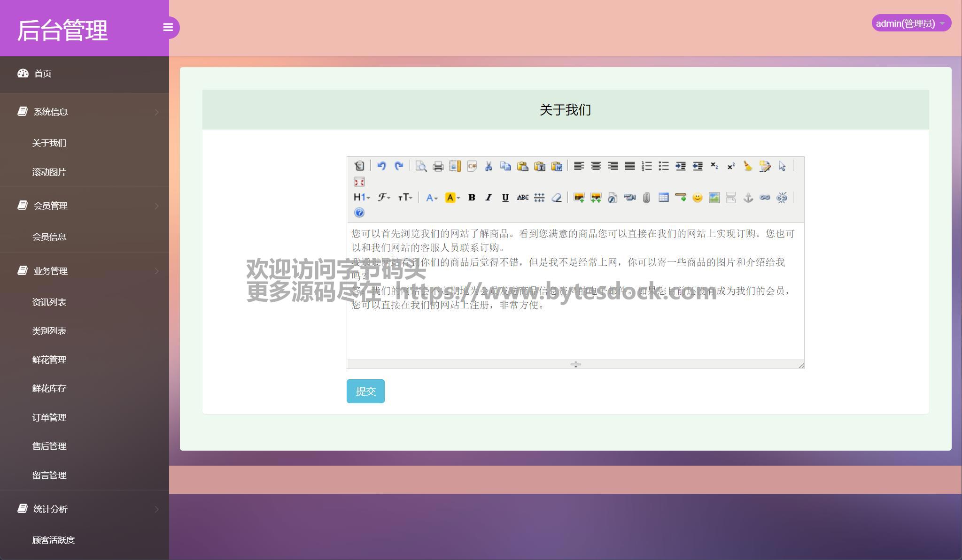The image size is (962, 560).
Task: Open the admin(管理员) user dropdown
Action: tap(911, 23)
